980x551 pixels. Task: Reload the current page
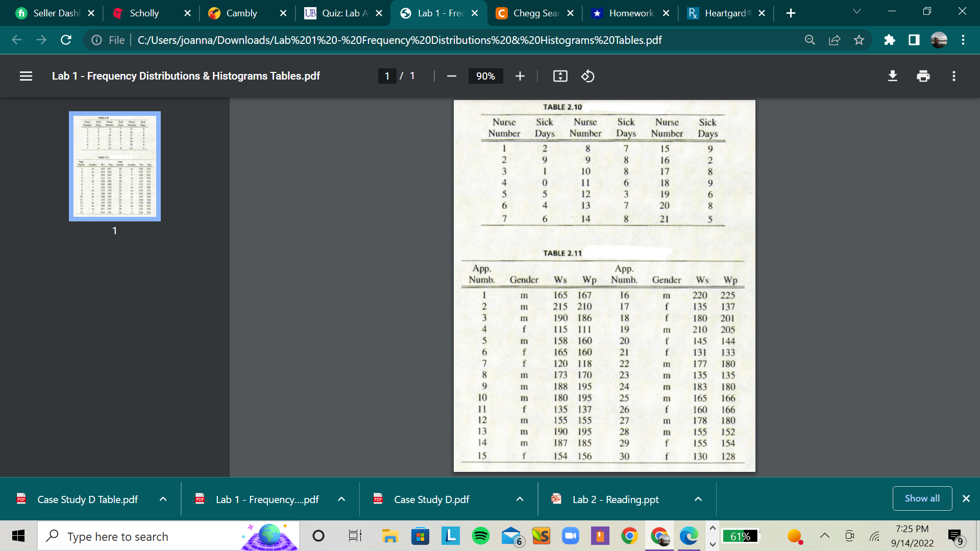click(66, 40)
